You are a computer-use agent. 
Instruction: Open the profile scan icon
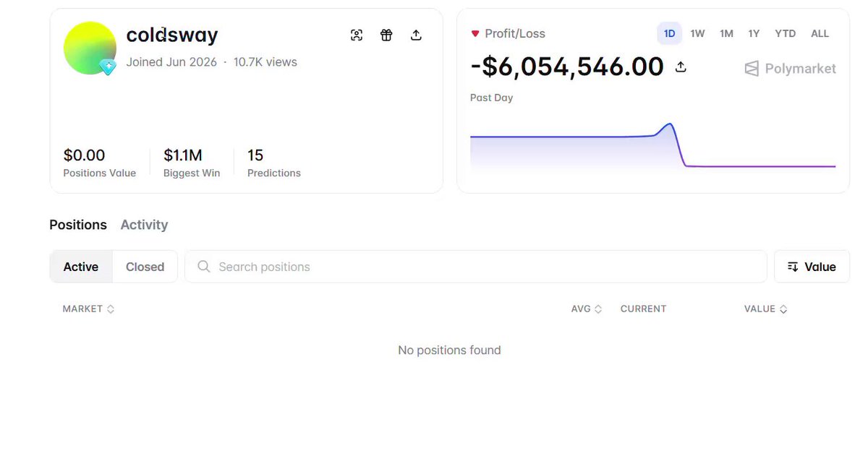pyautogui.click(x=357, y=35)
